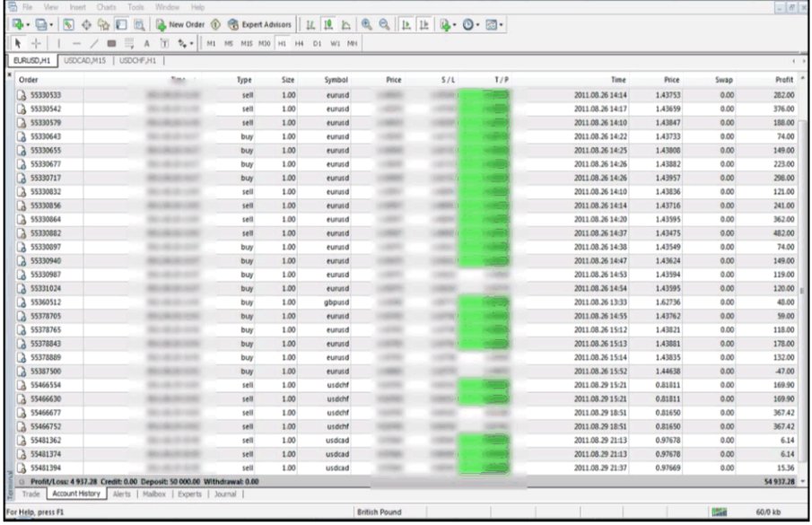The width and height of the screenshot is (812, 525).
Task: Open the Strategy Tester icon
Action: click(x=139, y=24)
